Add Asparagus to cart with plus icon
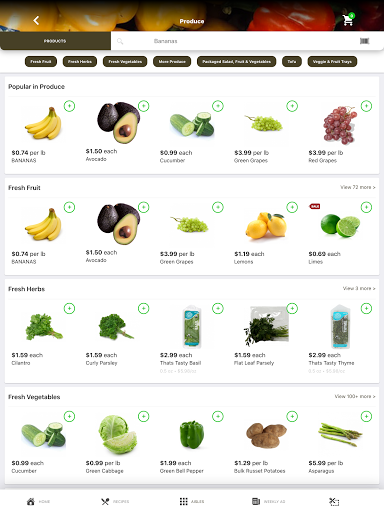The image size is (384, 512). pyautogui.click(x=366, y=416)
